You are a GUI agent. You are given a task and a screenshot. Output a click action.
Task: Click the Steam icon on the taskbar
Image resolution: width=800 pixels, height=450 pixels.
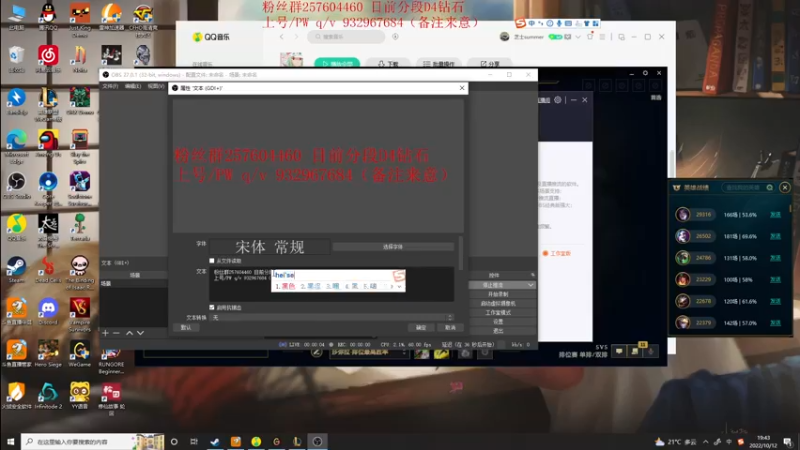[x=215, y=441]
